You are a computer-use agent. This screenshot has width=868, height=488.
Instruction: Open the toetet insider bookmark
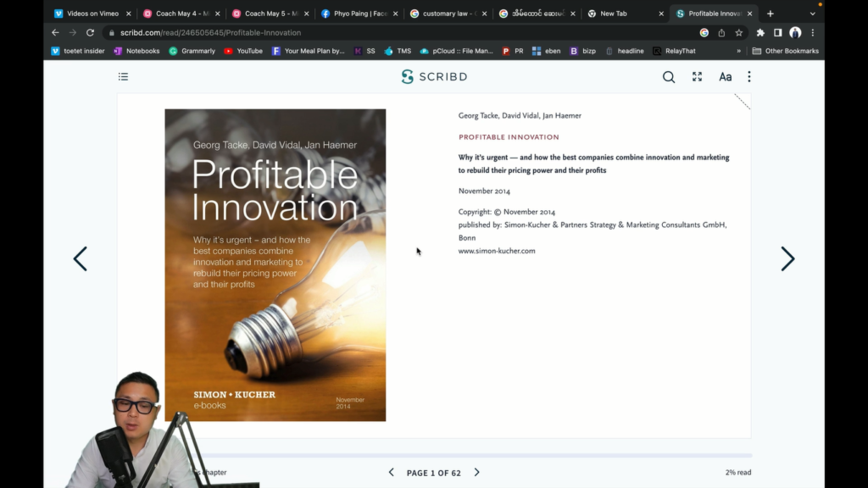point(78,51)
